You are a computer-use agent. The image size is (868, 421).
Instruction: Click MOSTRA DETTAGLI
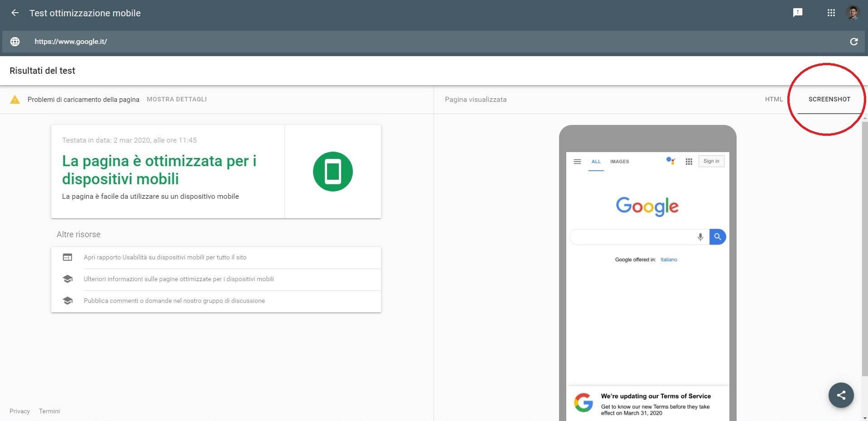tap(177, 99)
